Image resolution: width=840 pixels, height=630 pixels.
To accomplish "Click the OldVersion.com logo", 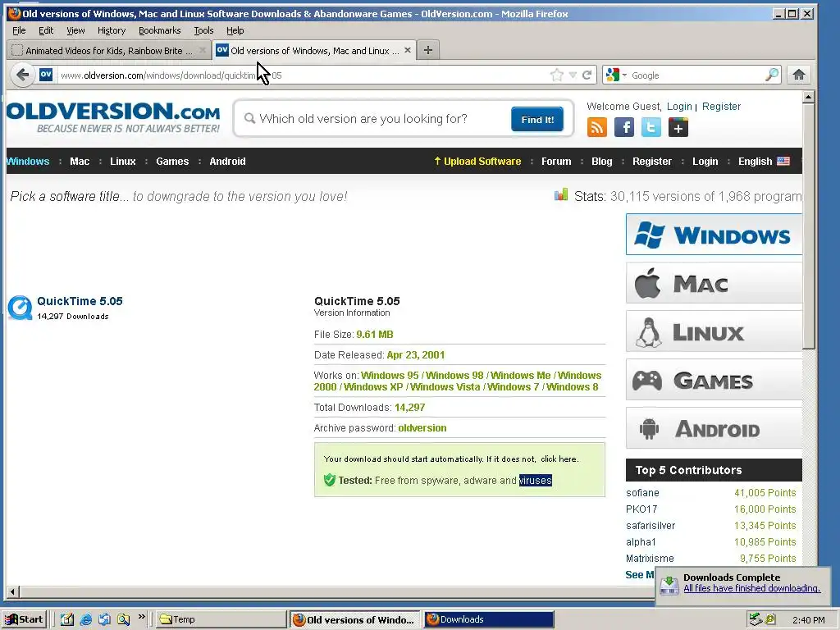I will coord(113,117).
